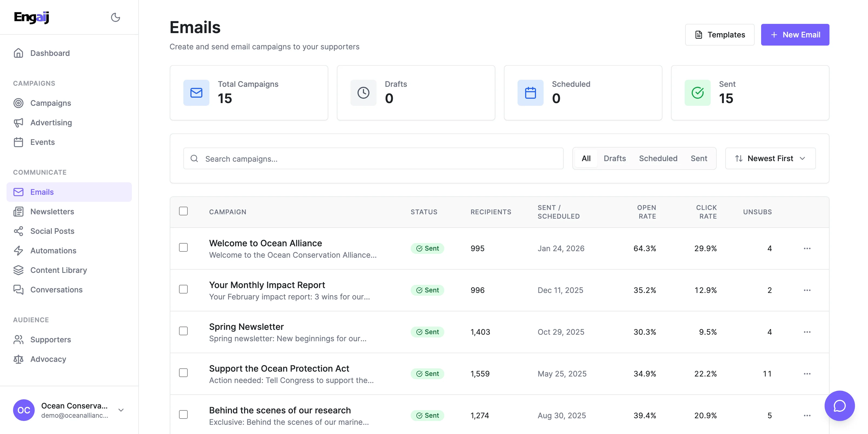
Task: Open the Newest First sort dropdown
Action: tap(770, 158)
